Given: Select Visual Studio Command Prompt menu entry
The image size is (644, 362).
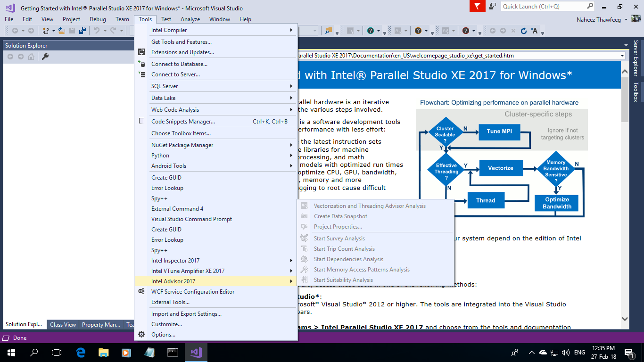Looking at the screenshot, I should [216, 219].
